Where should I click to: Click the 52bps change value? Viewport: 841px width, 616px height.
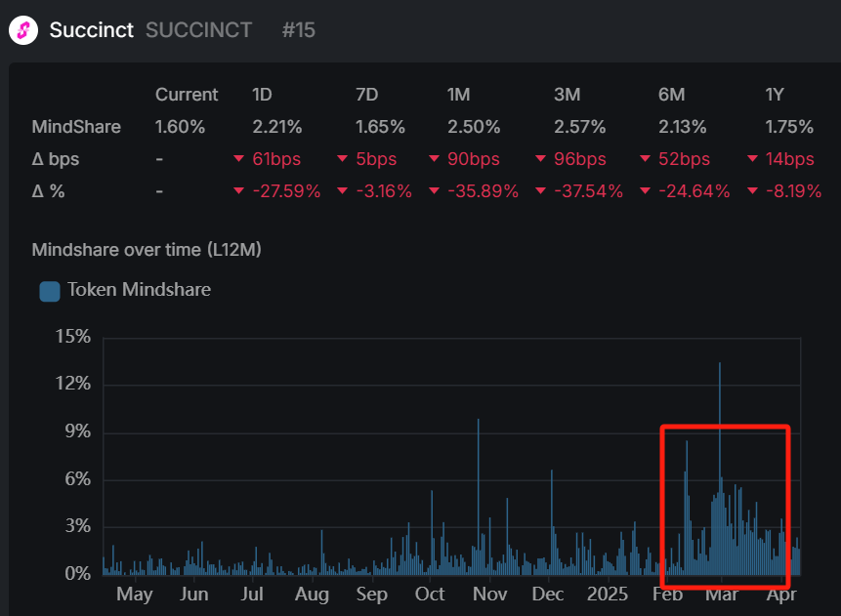pos(684,159)
